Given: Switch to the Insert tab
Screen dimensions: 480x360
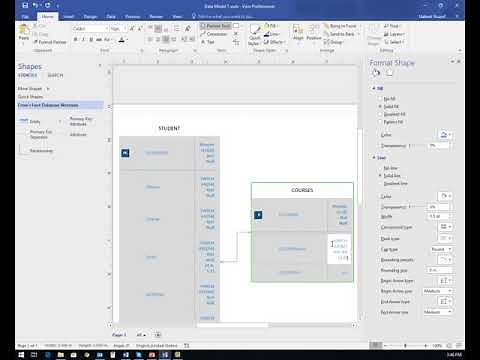Looking at the screenshot, I should pyautogui.click(x=69, y=16).
